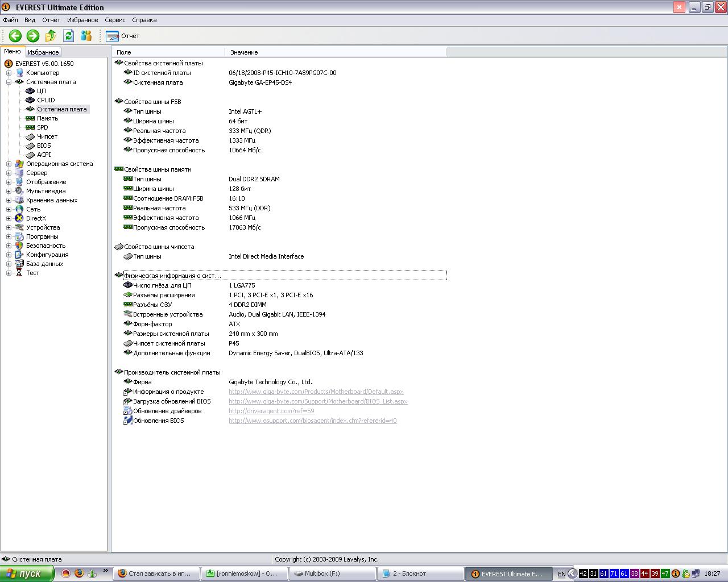The width and height of the screenshot is (728, 582).
Task: Switch to the Избранное tab in the sidebar
Action: pos(43,52)
